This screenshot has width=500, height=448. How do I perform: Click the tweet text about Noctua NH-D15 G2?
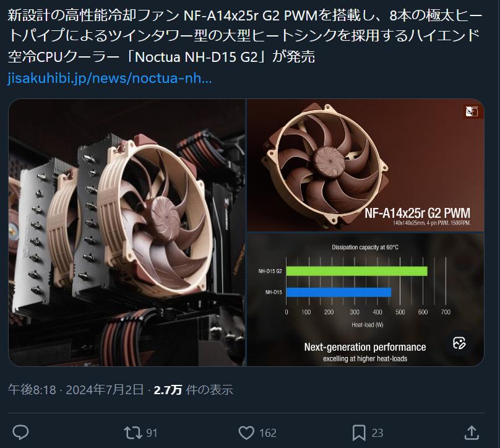(244, 36)
